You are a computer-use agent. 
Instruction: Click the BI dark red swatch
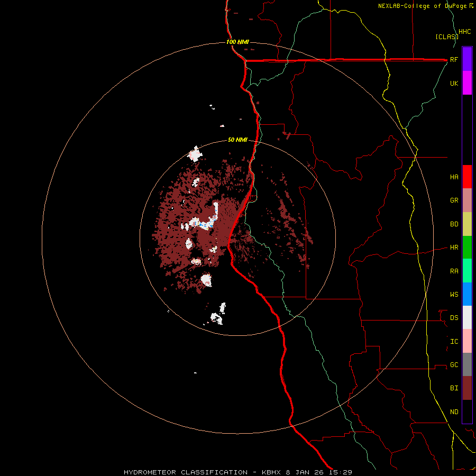(467, 388)
